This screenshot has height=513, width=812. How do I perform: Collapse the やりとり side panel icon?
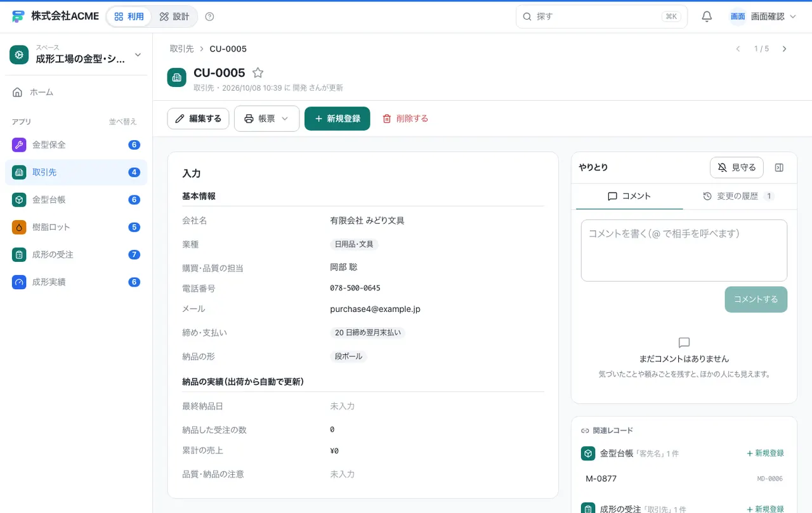pyautogui.click(x=780, y=167)
